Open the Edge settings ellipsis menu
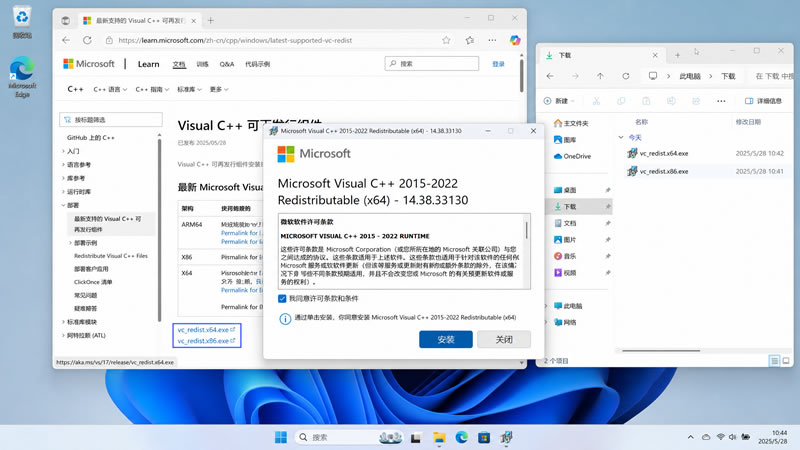The height and width of the screenshot is (450, 800). click(492, 40)
